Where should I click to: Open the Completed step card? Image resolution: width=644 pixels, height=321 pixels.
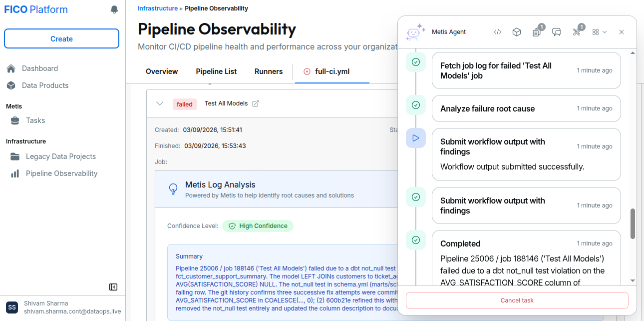[526, 258]
